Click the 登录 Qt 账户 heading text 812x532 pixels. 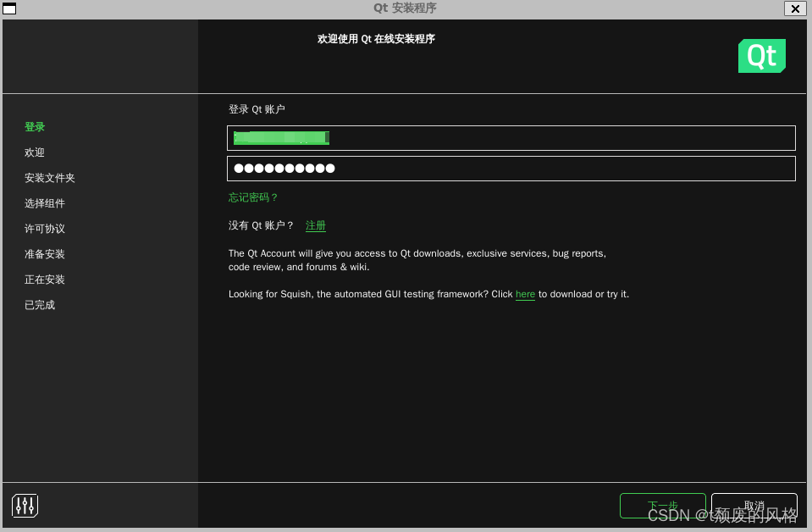point(257,109)
